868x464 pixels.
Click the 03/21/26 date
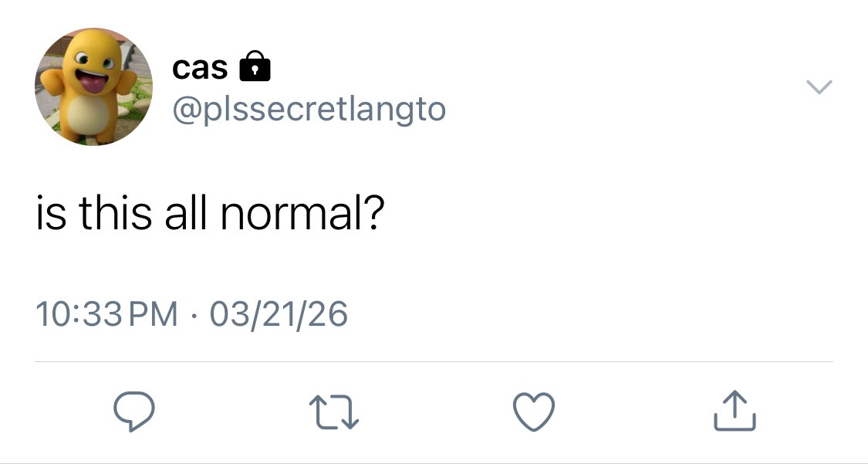tap(279, 314)
